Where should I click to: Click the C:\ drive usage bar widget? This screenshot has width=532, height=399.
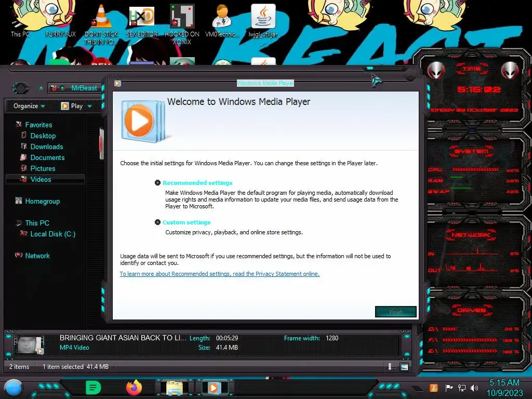449,329
